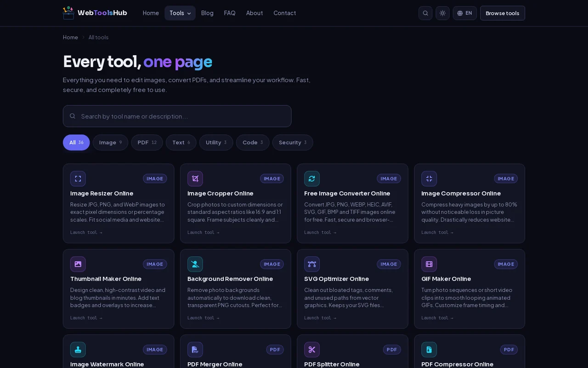Filter tools by Text category
Image resolution: width=588 pixels, height=368 pixels.
181,143
